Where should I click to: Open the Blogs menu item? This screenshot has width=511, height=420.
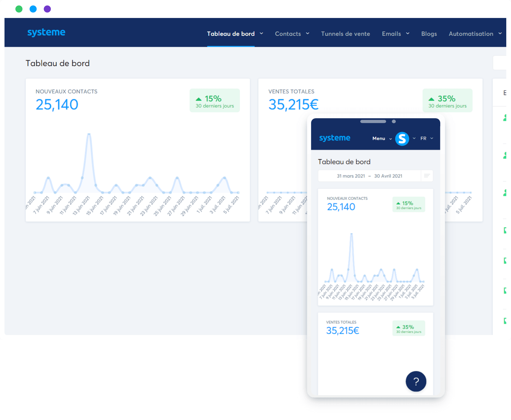(429, 34)
